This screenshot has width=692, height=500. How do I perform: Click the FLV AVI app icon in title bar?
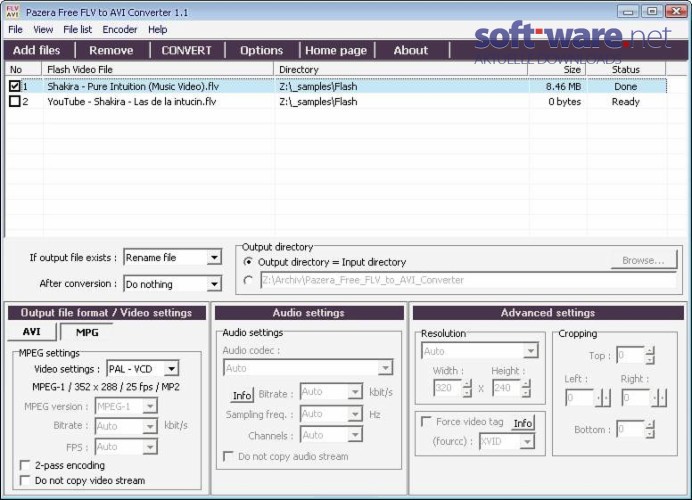tap(12, 11)
